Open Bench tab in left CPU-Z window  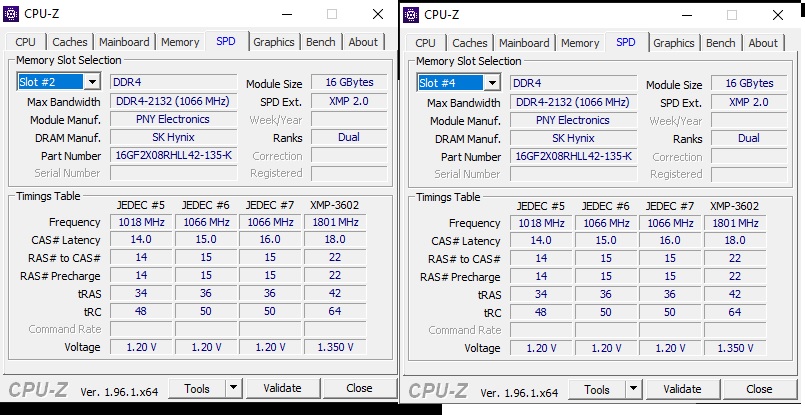tap(321, 42)
